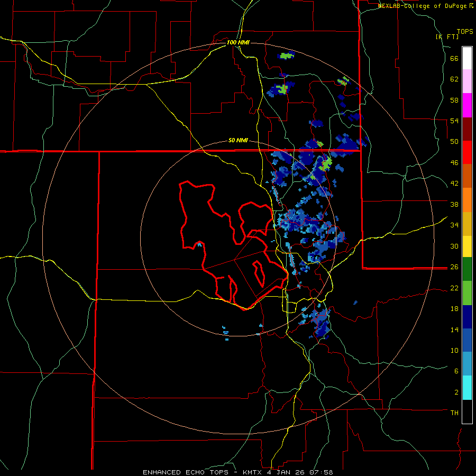Click the navy swatch between 18 and 14
476x476 pixels.
467,317
